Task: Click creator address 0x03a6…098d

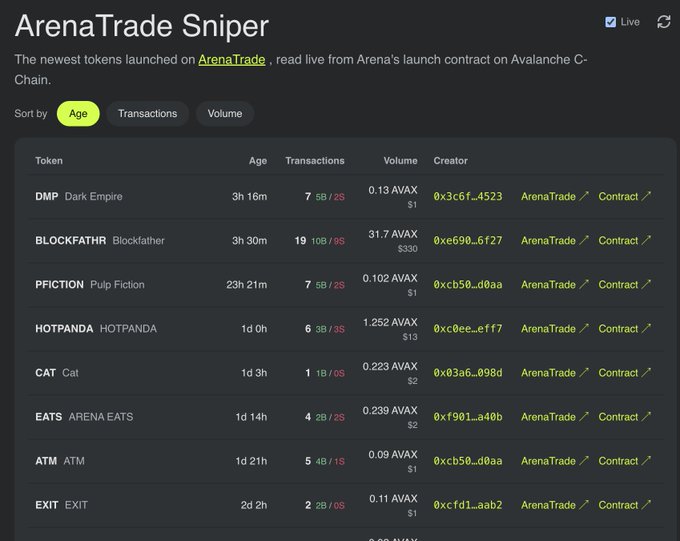Action: (468, 373)
